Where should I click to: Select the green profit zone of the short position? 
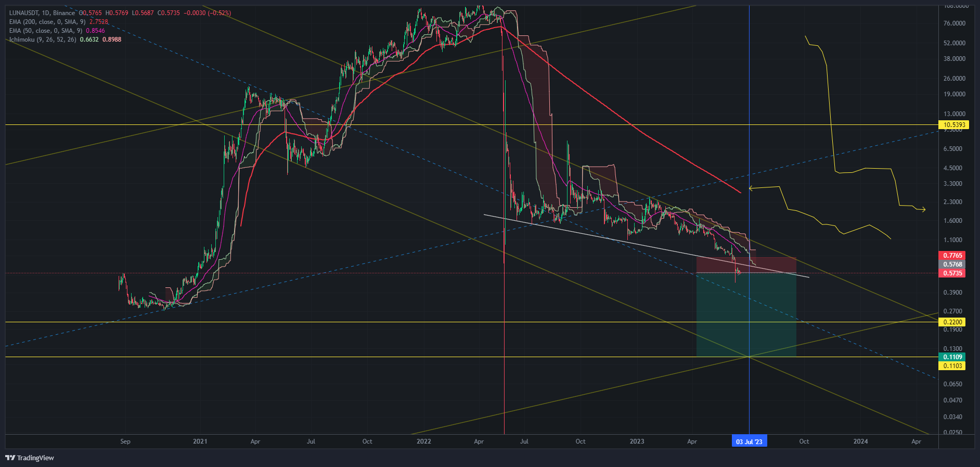[x=746, y=315]
